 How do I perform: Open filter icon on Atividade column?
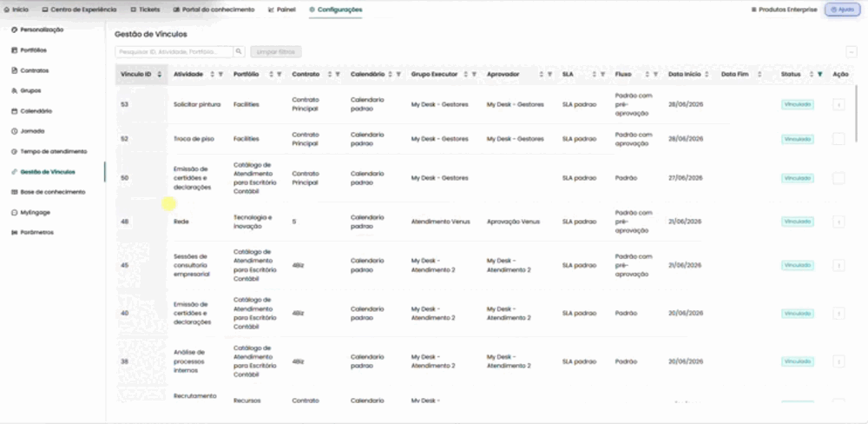pyautogui.click(x=220, y=74)
